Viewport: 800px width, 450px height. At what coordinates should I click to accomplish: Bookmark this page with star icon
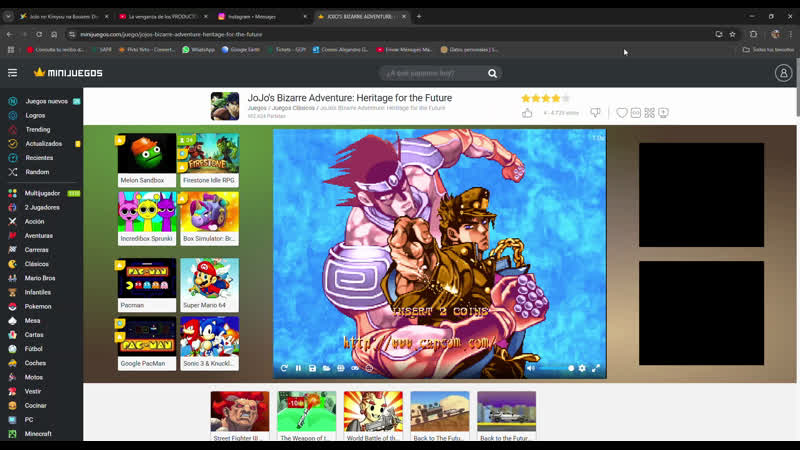pyautogui.click(x=733, y=34)
